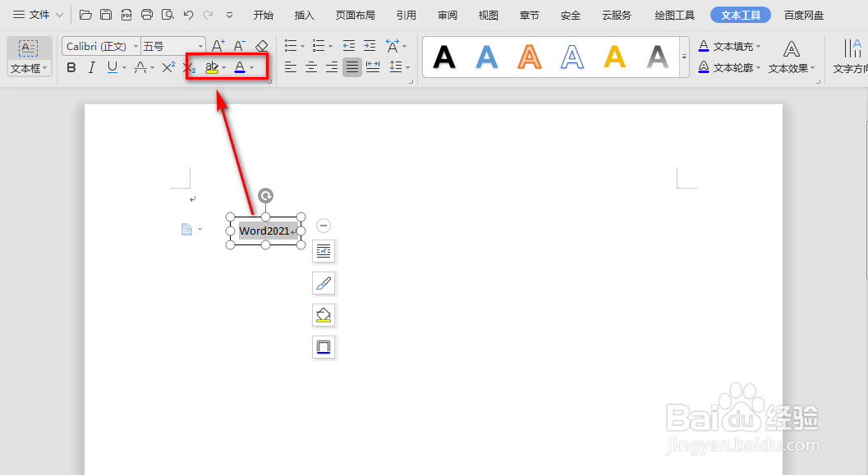
Task: Click the print icon in the title bar
Action: pyautogui.click(x=146, y=14)
